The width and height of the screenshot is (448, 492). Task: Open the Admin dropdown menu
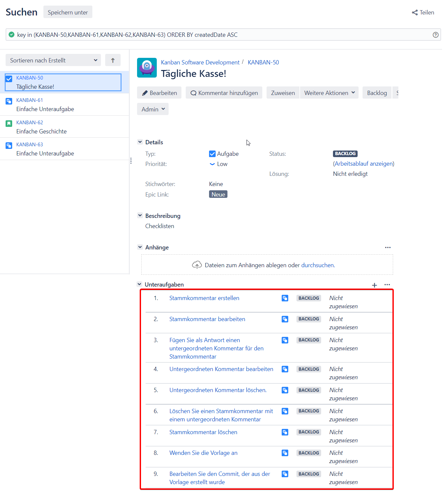tap(153, 109)
